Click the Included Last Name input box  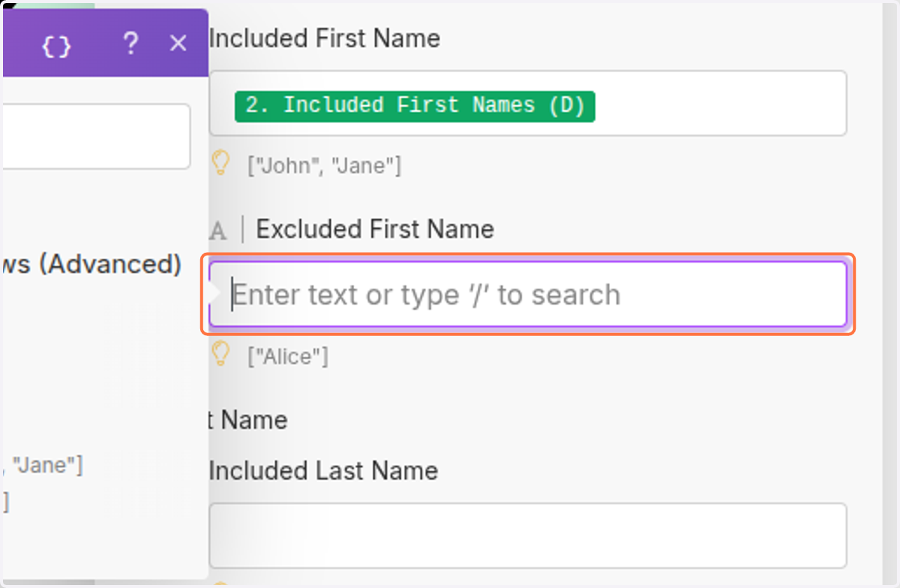[528, 535]
